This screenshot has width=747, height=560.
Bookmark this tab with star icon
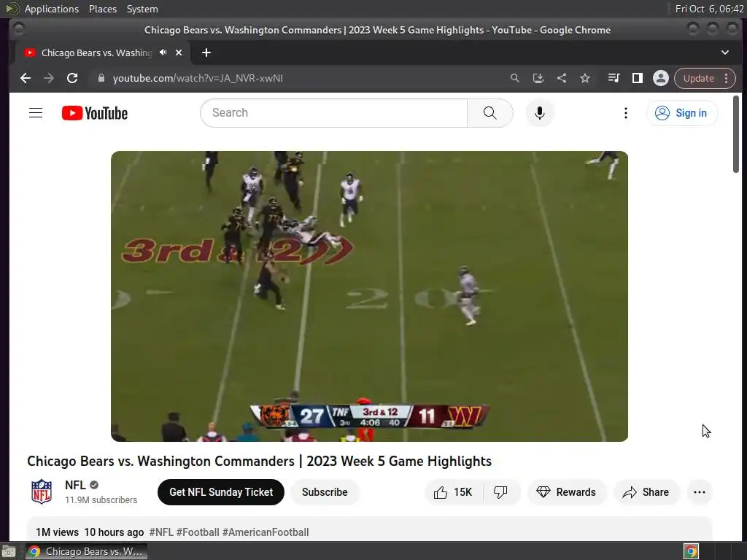click(x=585, y=78)
